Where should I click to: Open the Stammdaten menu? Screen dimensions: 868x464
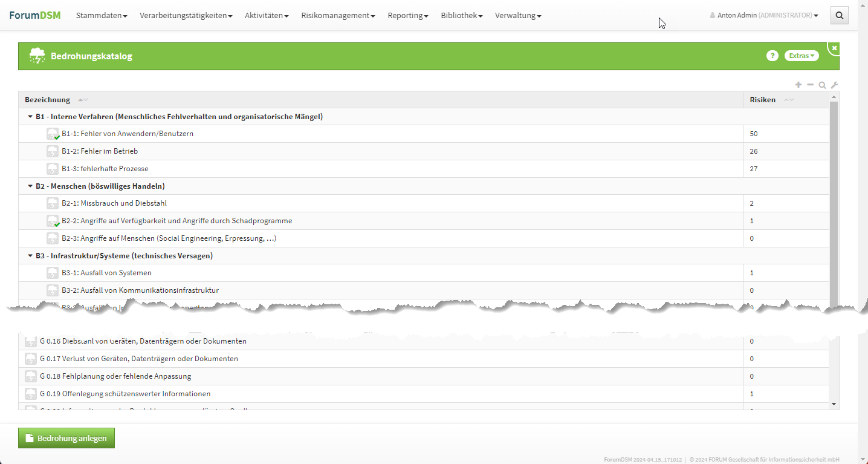point(102,16)
